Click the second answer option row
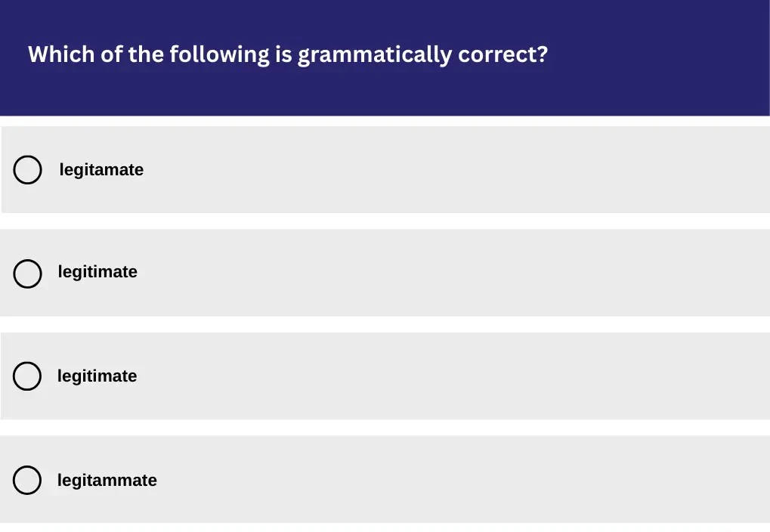Viewport: 770px width, 532px height. [385, 272]
